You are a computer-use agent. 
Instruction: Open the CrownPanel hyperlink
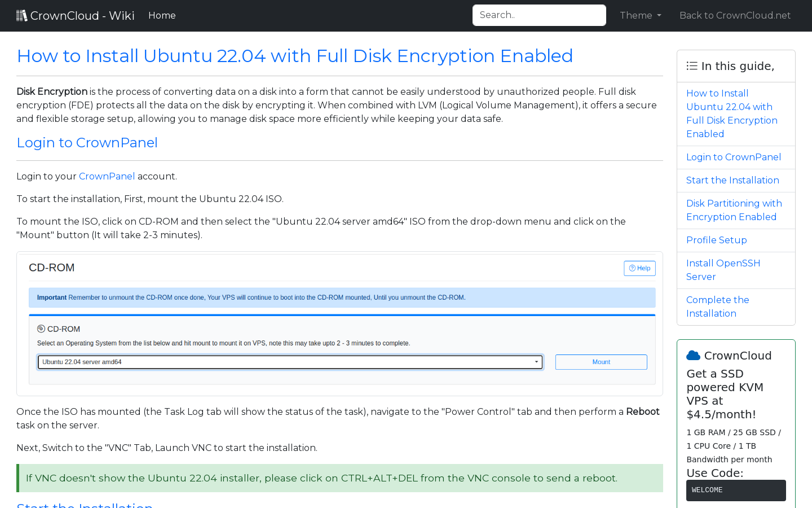(107, 176)
